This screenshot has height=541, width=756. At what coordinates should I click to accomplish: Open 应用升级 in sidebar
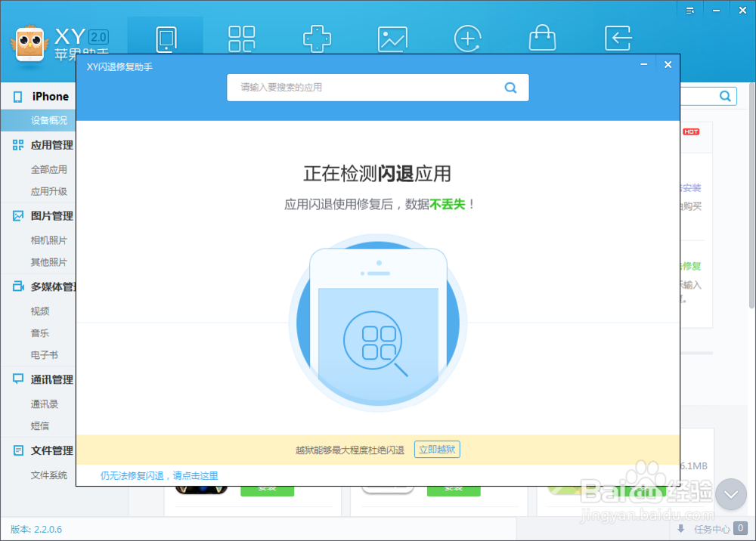(48, 192)
